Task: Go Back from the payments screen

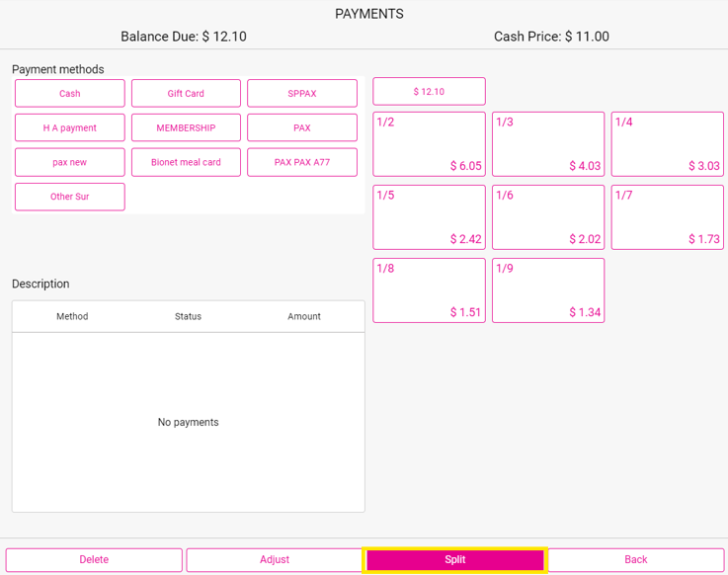Action: 636,560
